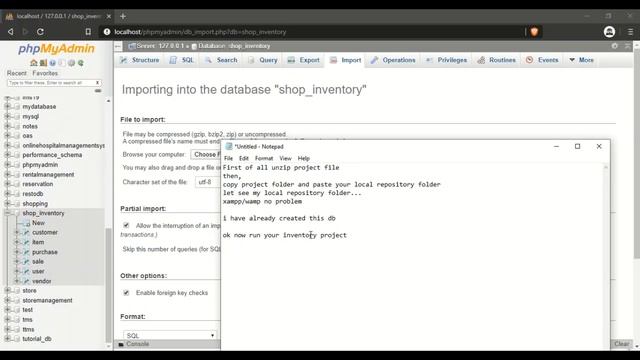Click the sale table icon in tree
Image resolution: width=640 pixels, height=360 pixels.
[x=26, y=262]
